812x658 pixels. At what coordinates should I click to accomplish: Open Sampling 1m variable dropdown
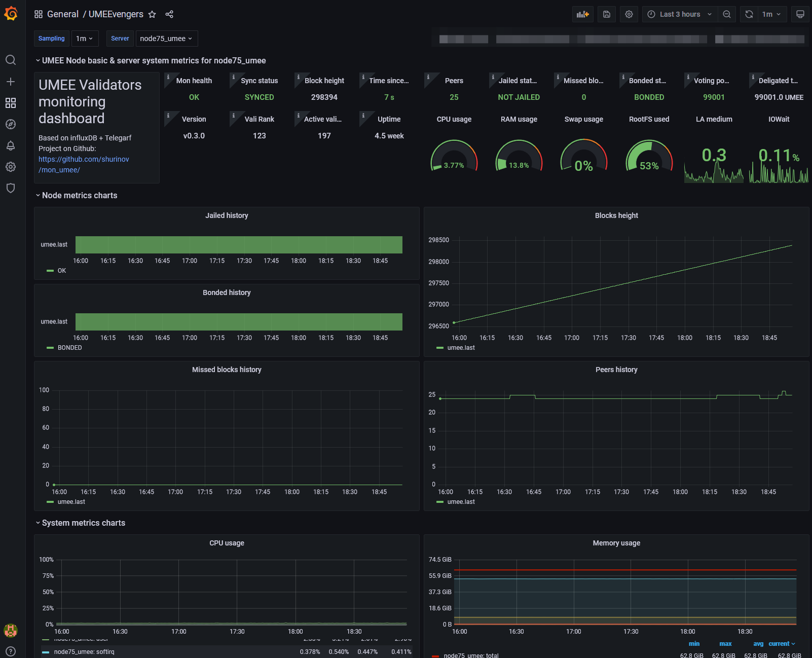tap(84, 39)
